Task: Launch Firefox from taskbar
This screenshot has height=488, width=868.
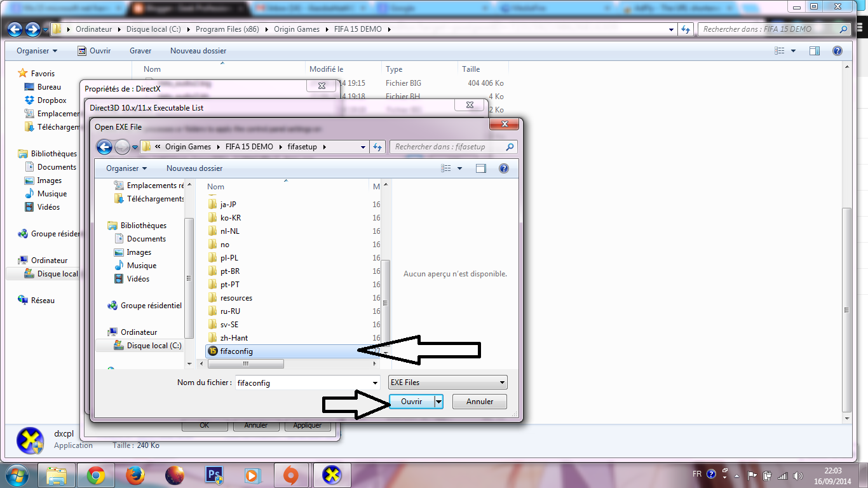Action: coord(135,475)
